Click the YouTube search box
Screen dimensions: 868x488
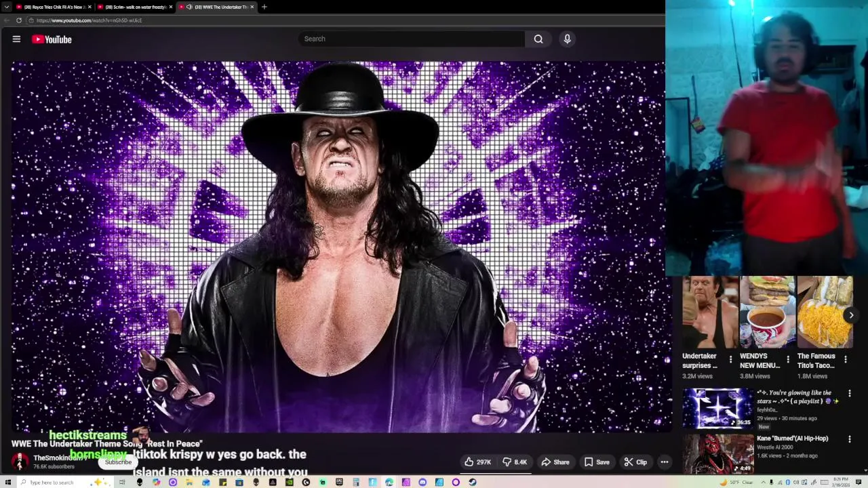pos(411,39)
